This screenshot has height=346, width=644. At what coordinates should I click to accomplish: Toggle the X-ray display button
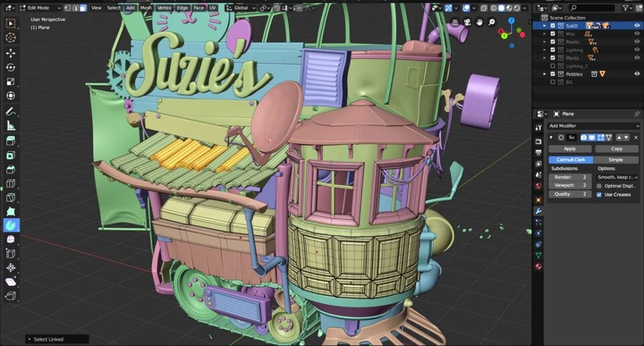click(485, 8)
